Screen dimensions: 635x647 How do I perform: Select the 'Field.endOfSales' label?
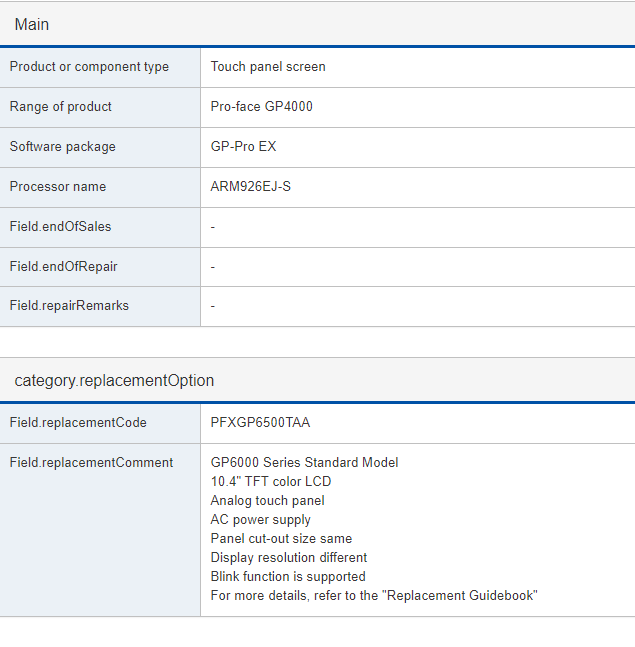click(x=60, y=227)
